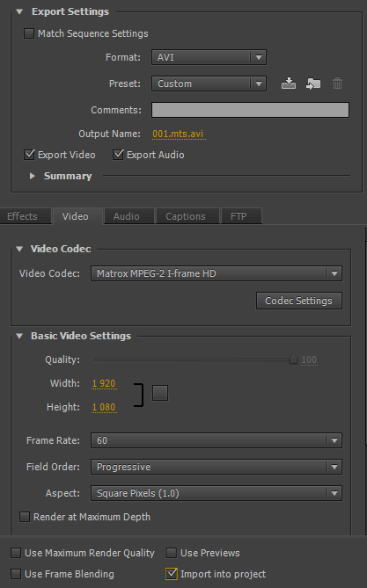The width and height of the screenshot is (367, 588).
Task: Click the Save Preset icon
Action: click(x=289, y=83)
